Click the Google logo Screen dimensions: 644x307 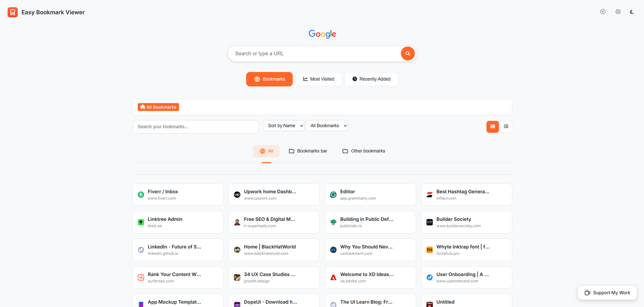click(322, 34)
